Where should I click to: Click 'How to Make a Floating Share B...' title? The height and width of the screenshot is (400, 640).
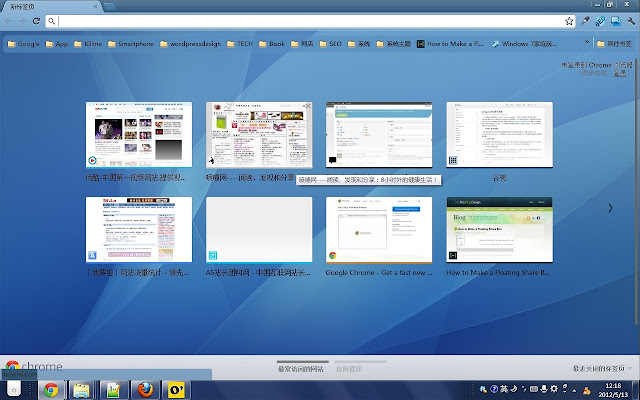(498, 272)
